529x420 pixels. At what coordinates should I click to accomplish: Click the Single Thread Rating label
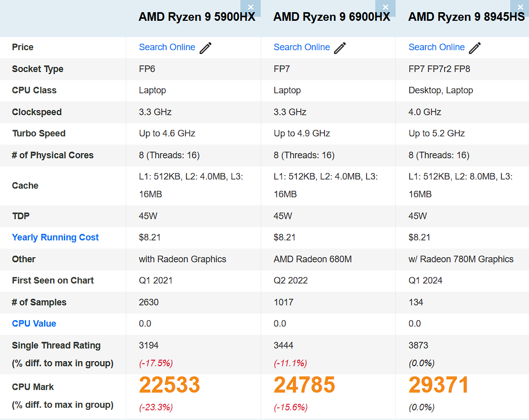pos(56,345)
